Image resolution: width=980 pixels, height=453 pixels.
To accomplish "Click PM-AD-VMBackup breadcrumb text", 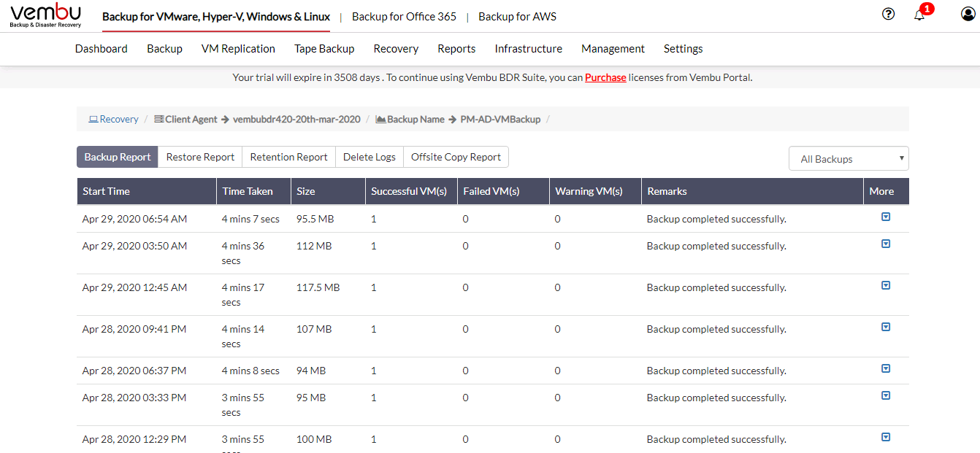I will point(500,119).
